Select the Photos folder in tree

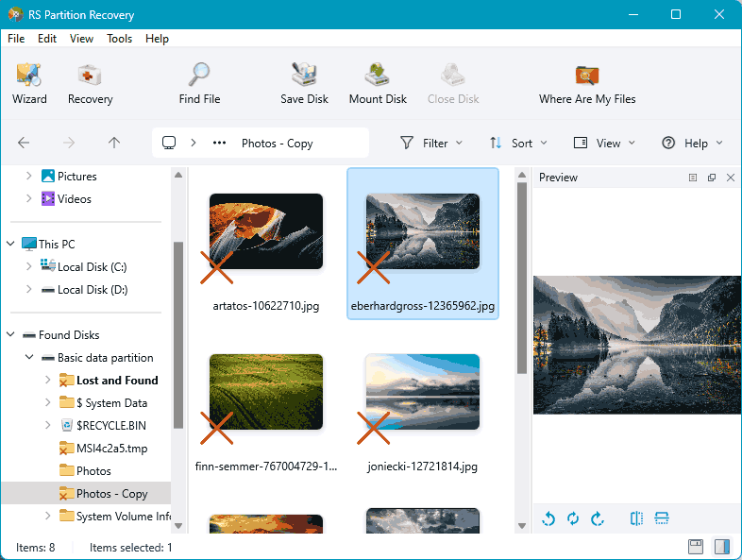tap(93, 471)
